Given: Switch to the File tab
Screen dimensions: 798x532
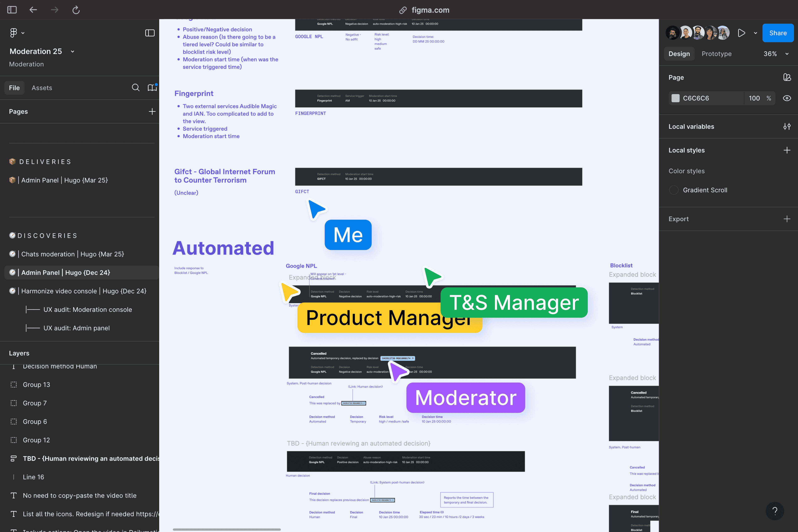Looking at the screenshot, I should 14,88.
